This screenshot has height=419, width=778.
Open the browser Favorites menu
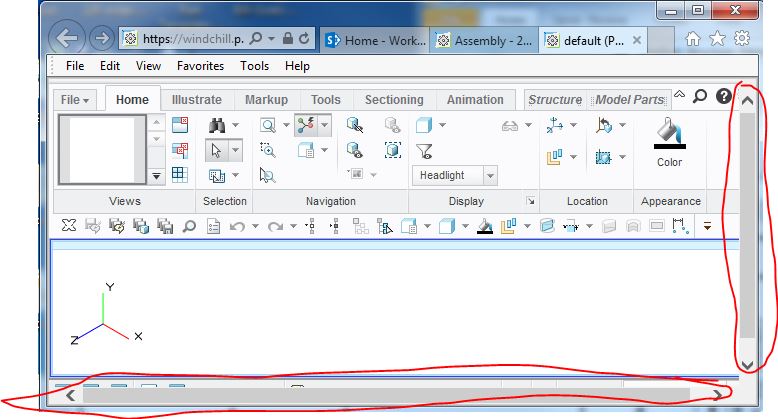coord(200,66)
